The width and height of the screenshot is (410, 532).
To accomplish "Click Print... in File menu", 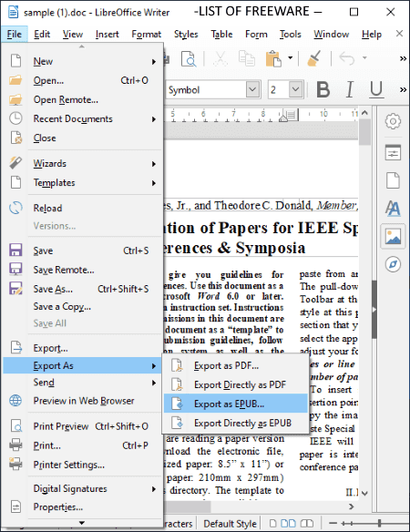I will pos(83,445).
